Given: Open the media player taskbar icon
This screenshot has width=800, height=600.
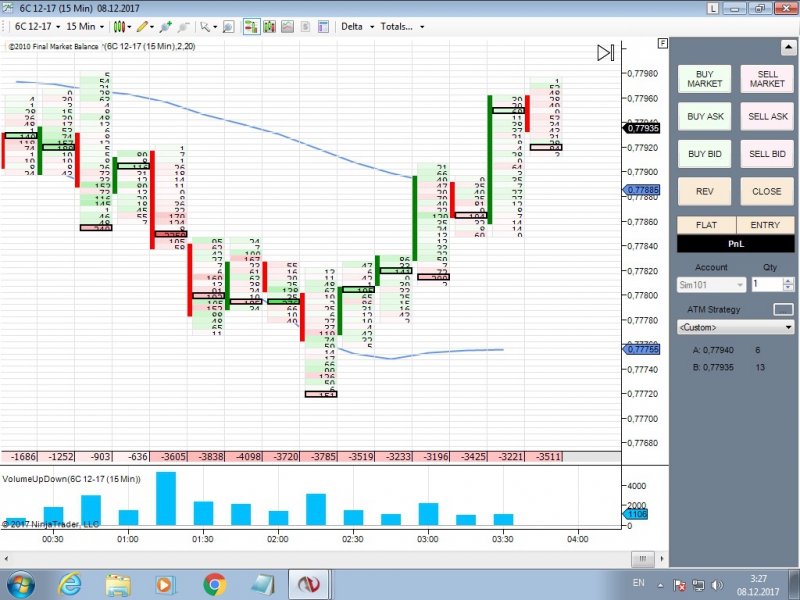Looking at the screenshot, I should pos(165,585).
